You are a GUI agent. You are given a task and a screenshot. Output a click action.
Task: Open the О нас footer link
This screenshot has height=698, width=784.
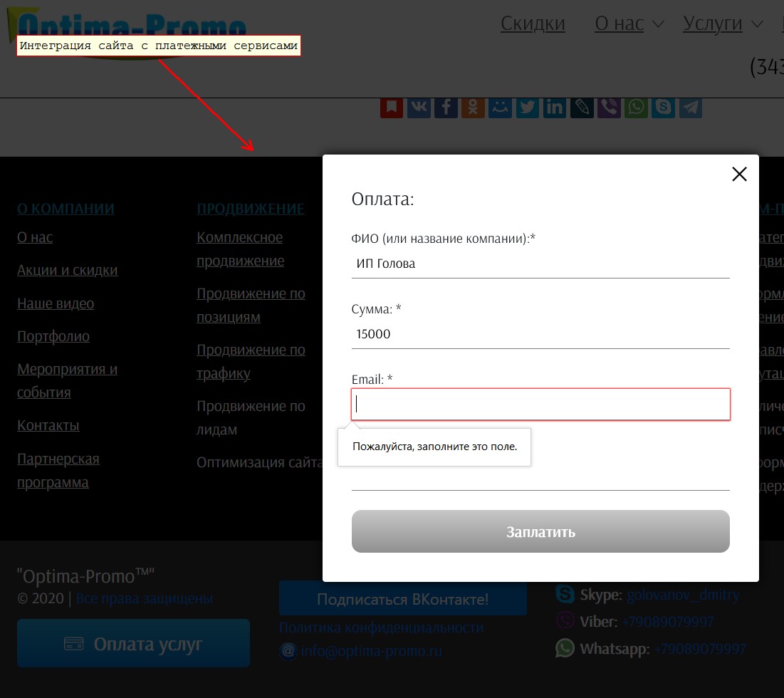35,237
